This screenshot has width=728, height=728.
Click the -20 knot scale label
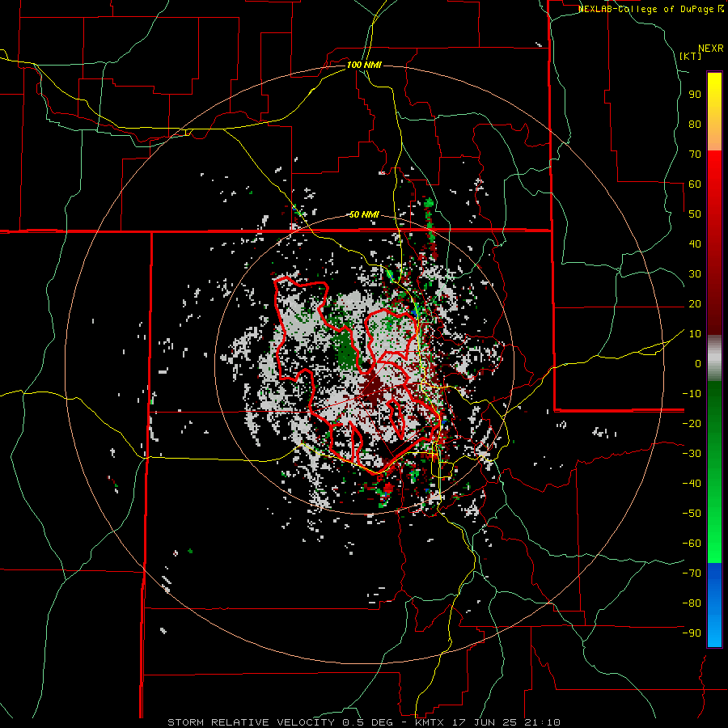(692, 423)
